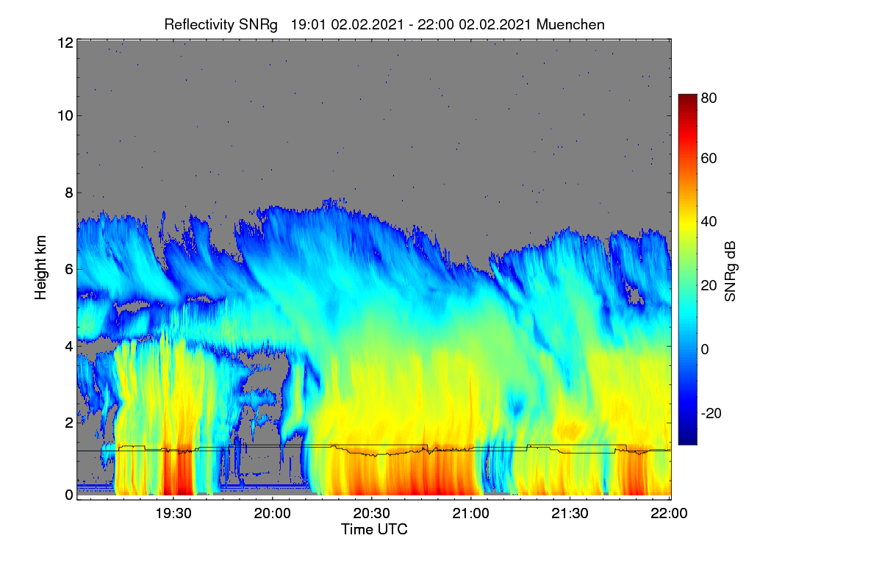Click the chart title 'Reflectivity SNRg'
Viewport: 882px width, 588px height.
[221, 24]
